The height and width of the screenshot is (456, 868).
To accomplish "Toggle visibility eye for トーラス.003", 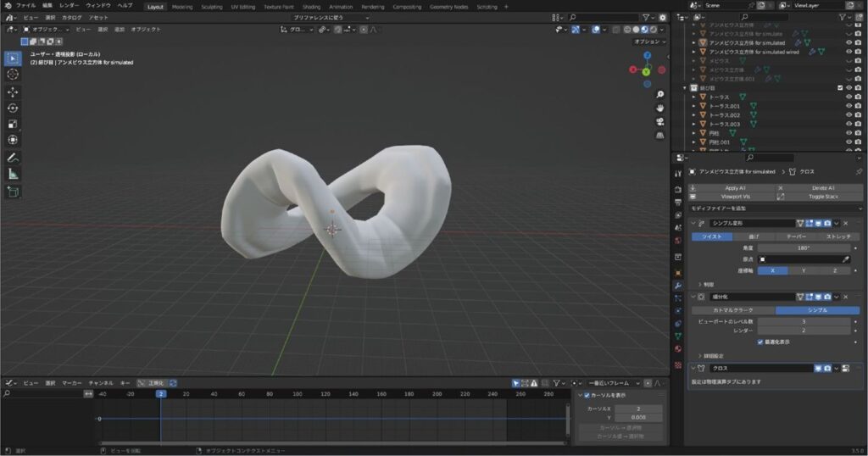I will point(849,124).
